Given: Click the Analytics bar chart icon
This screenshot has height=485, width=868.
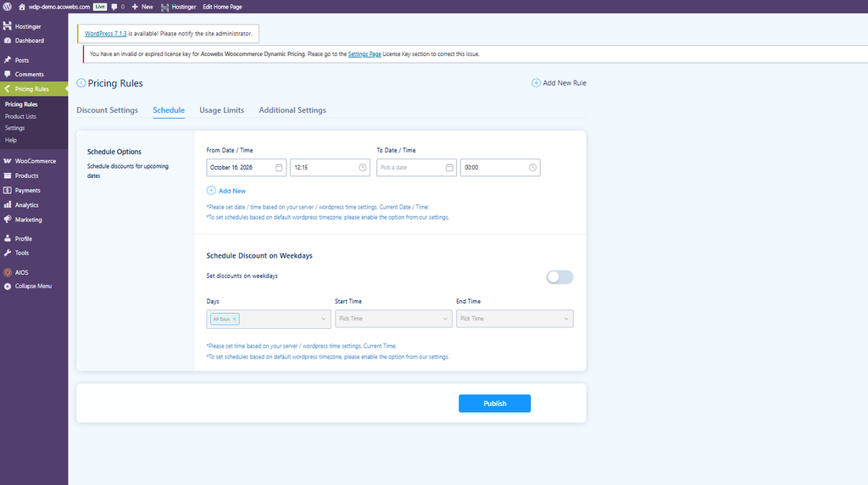Looking at the screenshot, I should 7,205.
